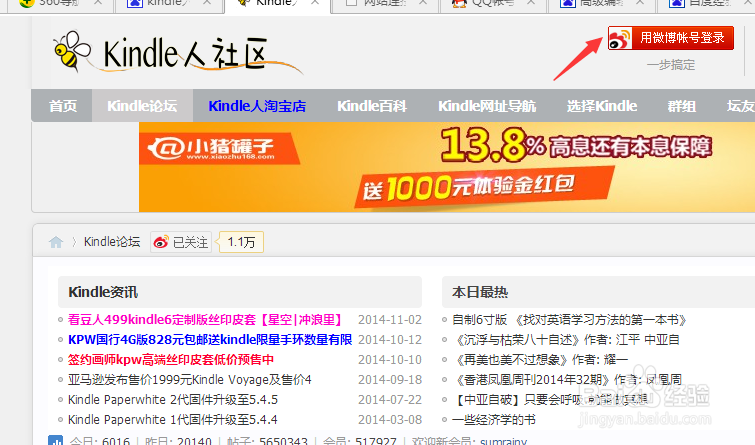
Task: Open hot post 再美也美不过想象
Action: [540, 360]
